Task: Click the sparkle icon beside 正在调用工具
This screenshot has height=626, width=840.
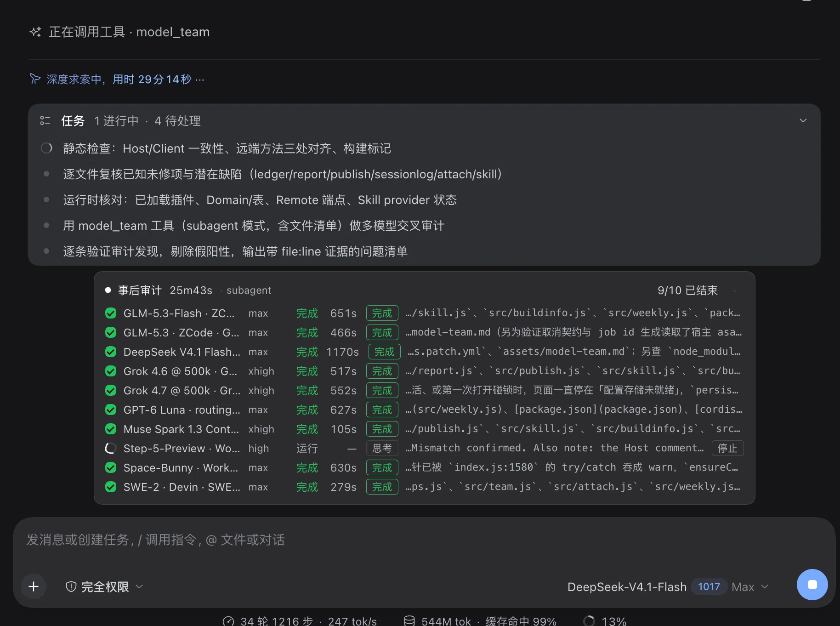Action: tap(35, 32)
